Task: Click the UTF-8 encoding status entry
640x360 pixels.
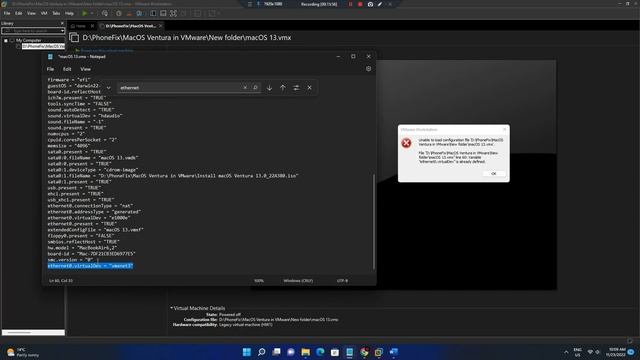Action: [342, 281]
